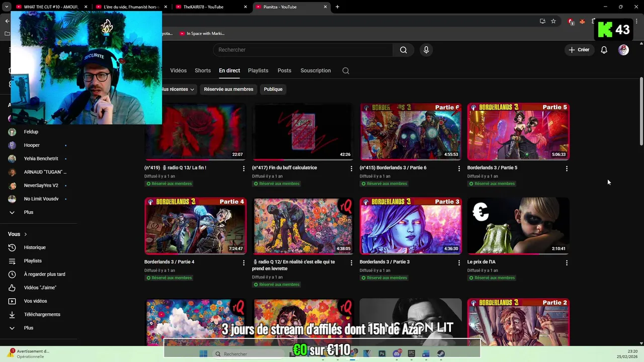644x362 pixels.
Task: Switch to the Shorts channel tab
Action: (x=203, y=71)
